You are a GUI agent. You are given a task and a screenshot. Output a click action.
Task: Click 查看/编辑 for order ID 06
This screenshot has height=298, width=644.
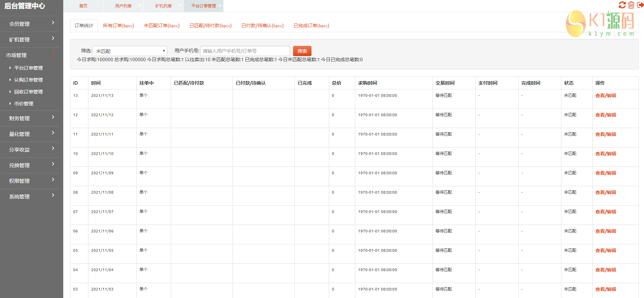pyautogui.click(x=606, y=231)
